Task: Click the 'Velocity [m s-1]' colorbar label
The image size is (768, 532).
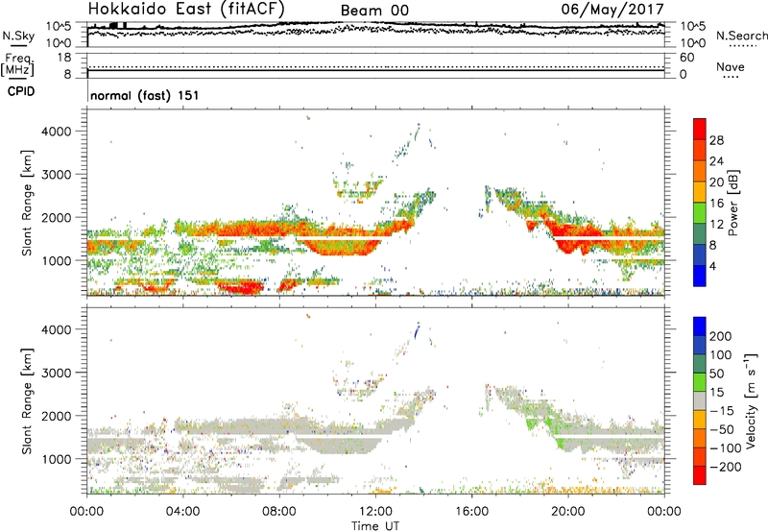Action: [751, 400]
